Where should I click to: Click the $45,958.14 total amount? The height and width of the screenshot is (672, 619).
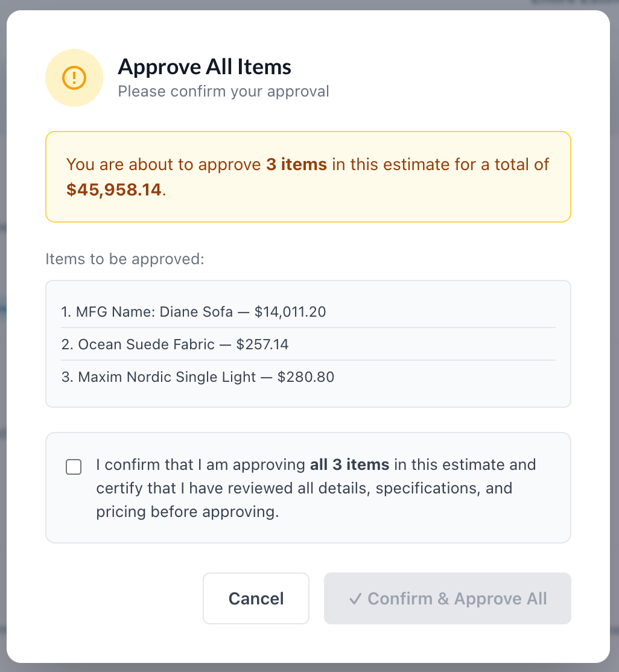pyautogui.click(x=114, y=189)
